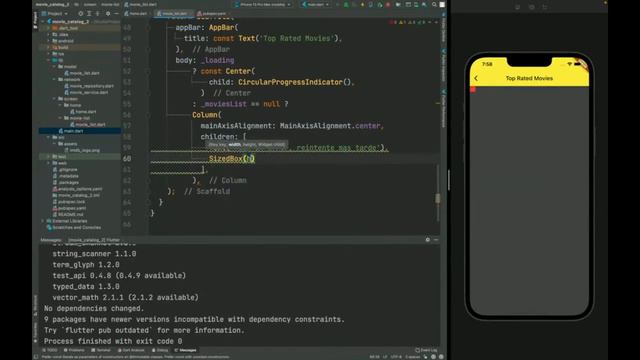Viewport: 640px width, 360px height.
Task: Open the device selector dropdown
Action: pyautogui.click(x=263, y=4)
